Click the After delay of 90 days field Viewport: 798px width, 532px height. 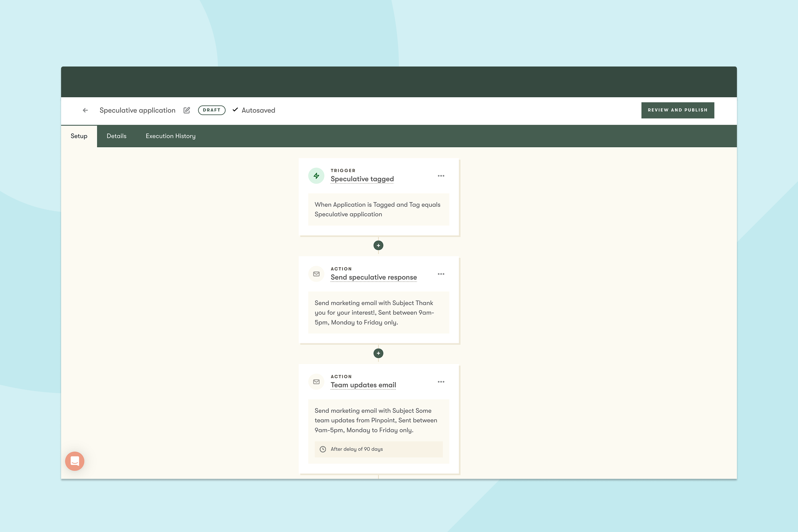pos(378,449)
